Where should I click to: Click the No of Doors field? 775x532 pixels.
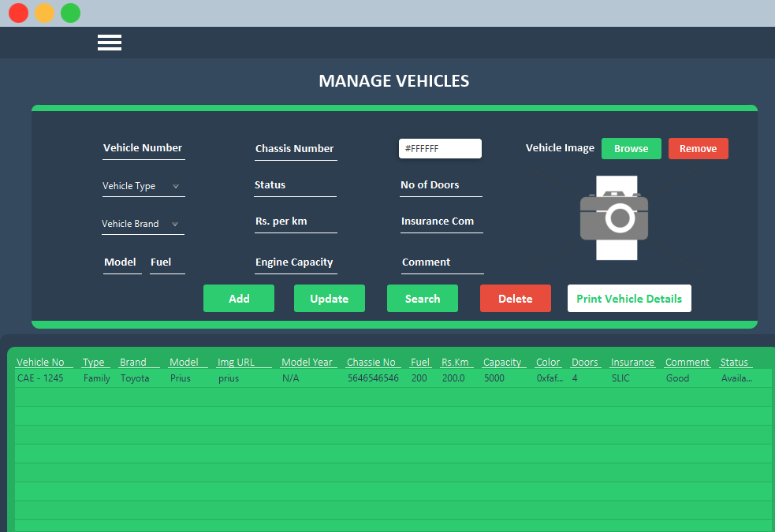[x=441, y=186]
